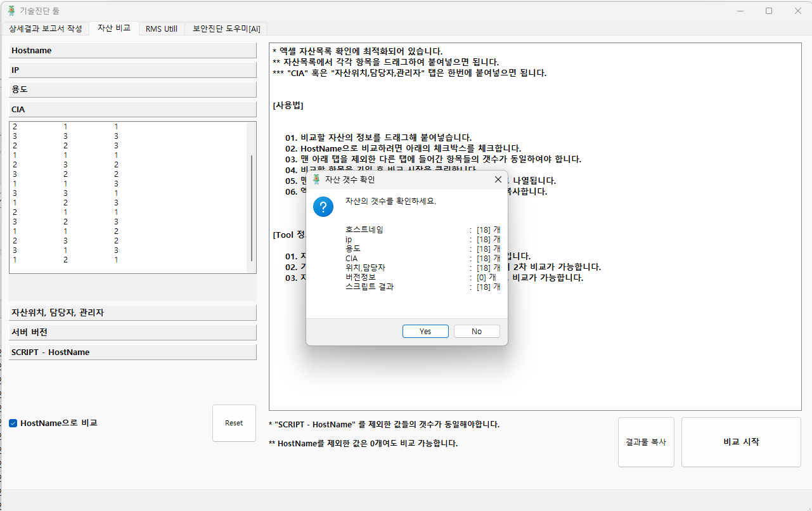This screenshot has width=812, height=511.
Task: Switch to the 상세결과 보고서 작성 tab
Action: (x=46, y=29)
